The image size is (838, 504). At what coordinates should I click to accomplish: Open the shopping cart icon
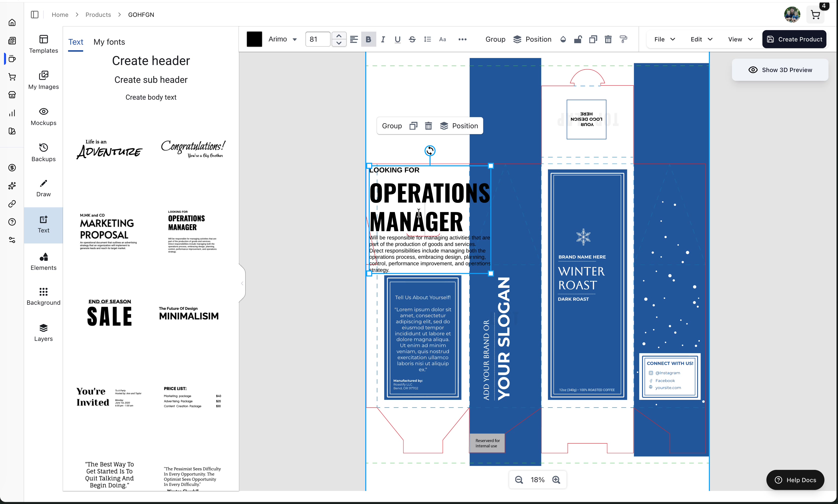click(x=815, y=15)
